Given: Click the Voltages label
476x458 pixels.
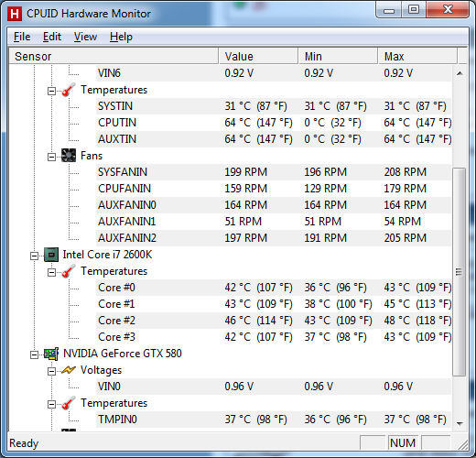Looking at the screenshot, I should [101, 370].
